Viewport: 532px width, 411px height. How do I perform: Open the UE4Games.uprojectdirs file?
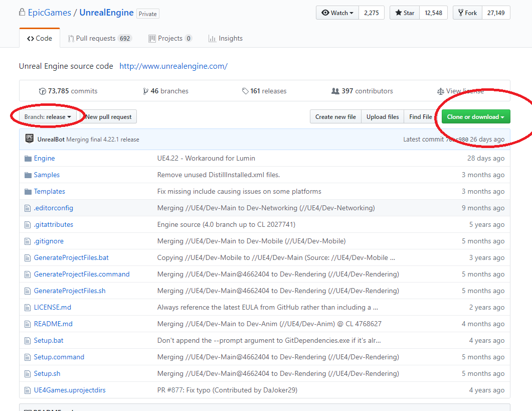[70, 390]
